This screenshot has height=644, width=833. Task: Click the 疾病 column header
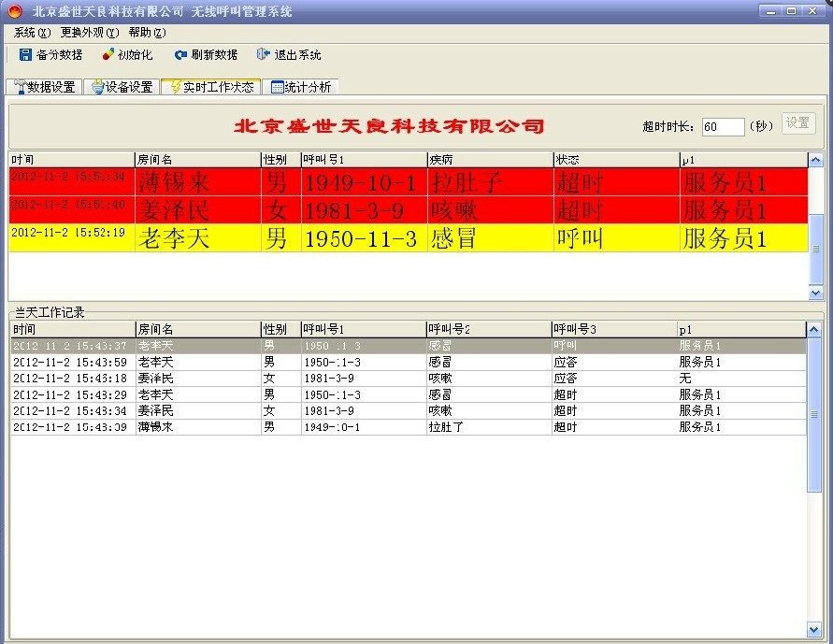click(x=490, y=160)
